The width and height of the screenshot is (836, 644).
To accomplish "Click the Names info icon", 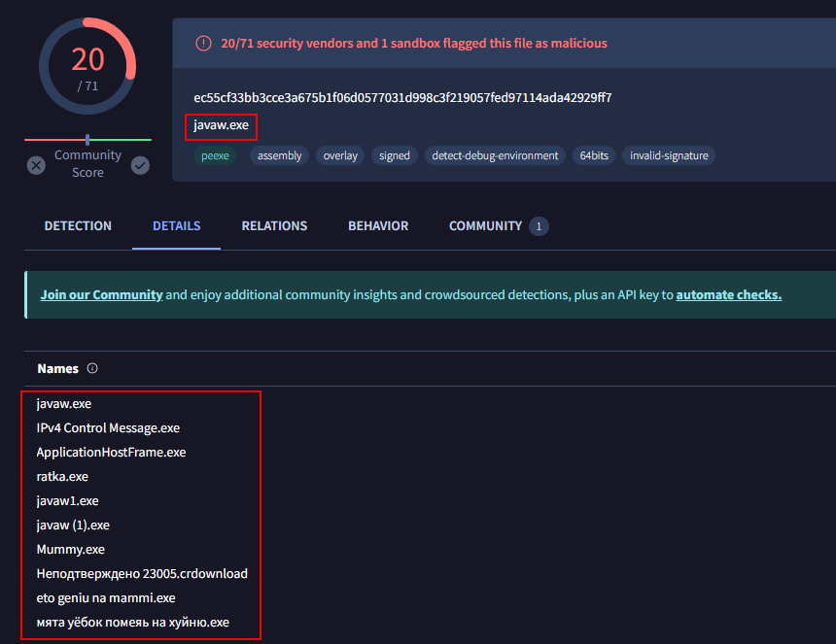I will point(92,368).
